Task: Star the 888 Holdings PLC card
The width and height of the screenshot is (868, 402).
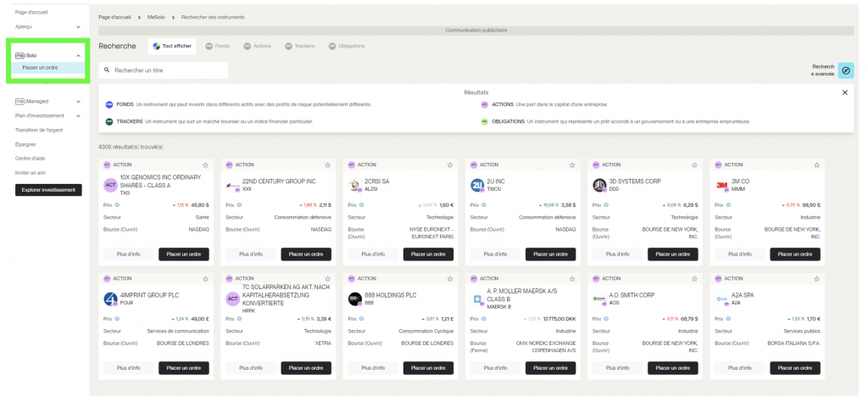Action: pos(450,278)
